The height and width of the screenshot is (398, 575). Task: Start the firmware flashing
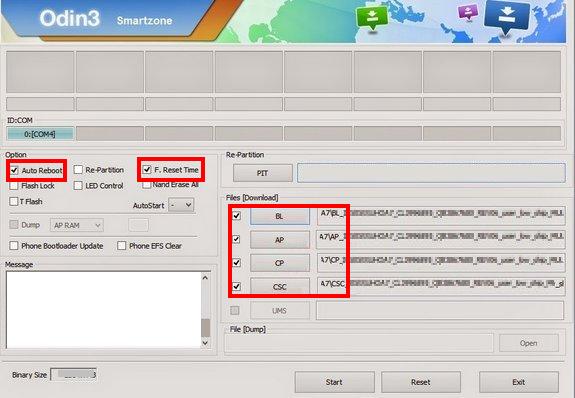pos(334,382)
